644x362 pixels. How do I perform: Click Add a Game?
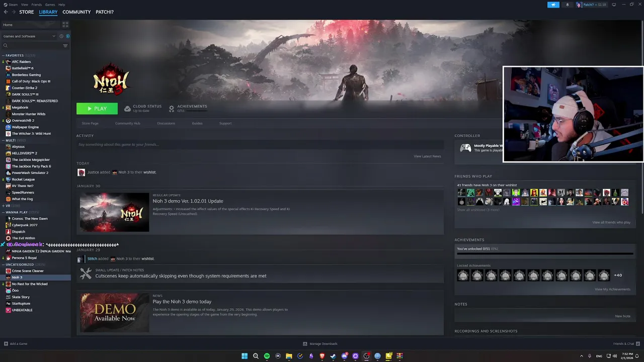coord(16,344)
